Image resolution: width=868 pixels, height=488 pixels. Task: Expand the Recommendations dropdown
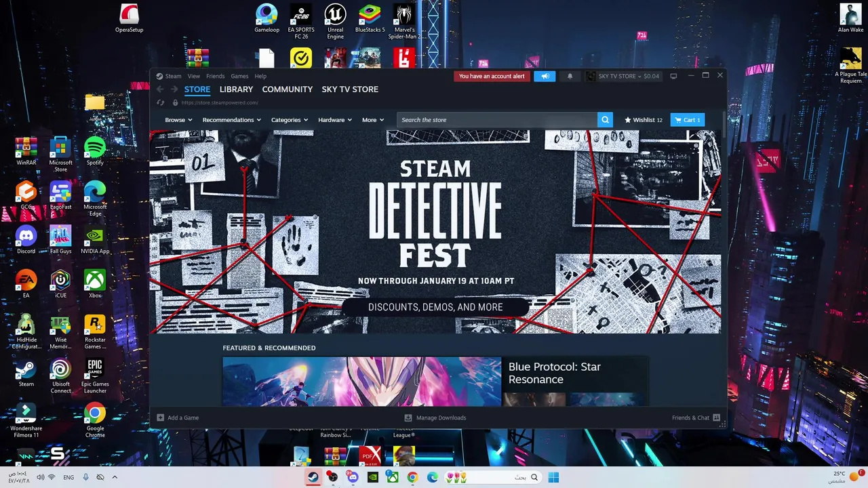[x=231, y=120]
